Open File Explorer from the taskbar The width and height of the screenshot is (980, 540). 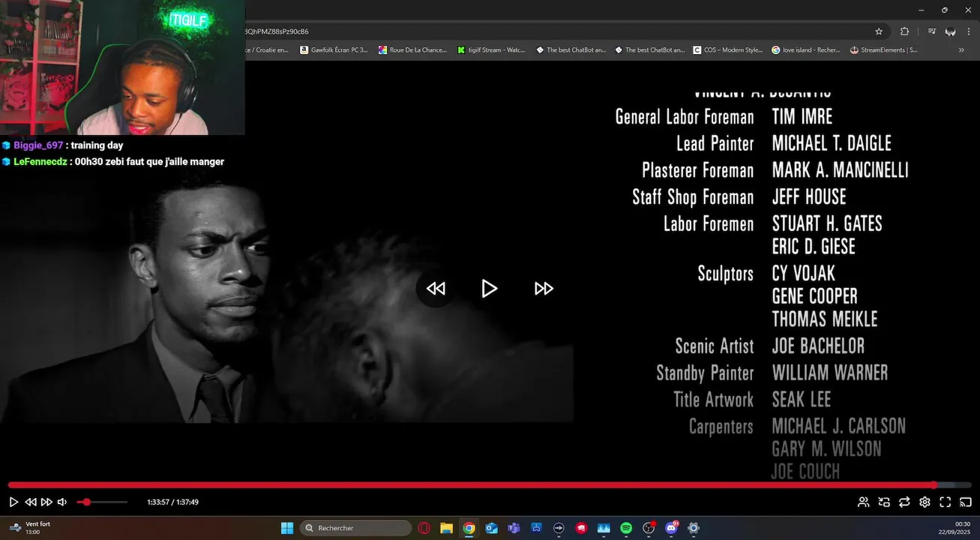pyautogui.click(x=447, y=528)
